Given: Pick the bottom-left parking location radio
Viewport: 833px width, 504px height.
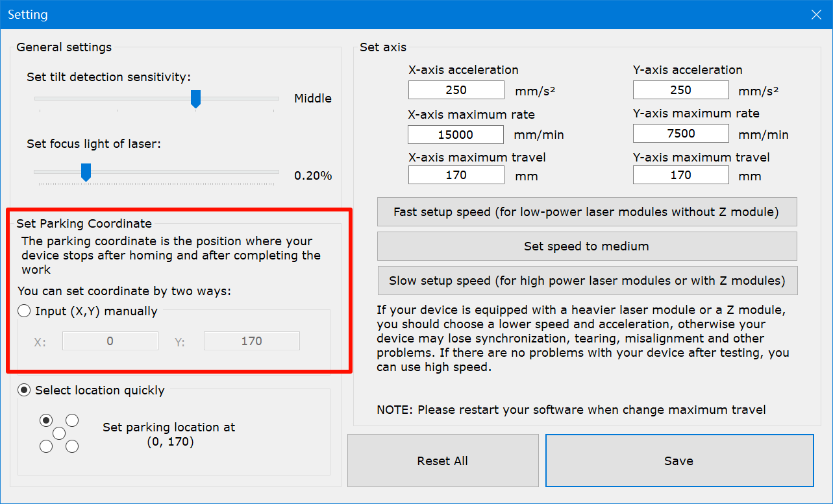Looking at the screenshot, I should (46, 446).
